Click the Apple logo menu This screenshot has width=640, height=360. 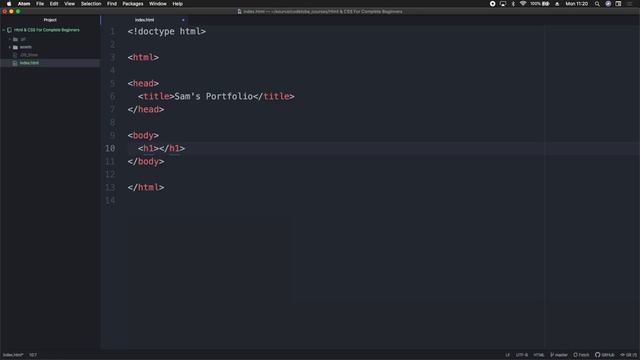pos(9,4)
